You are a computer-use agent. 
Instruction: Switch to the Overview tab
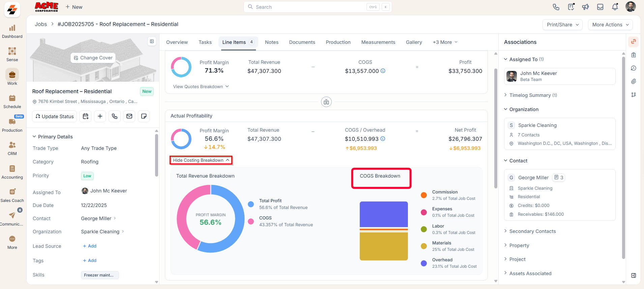[x=177, y=42]
